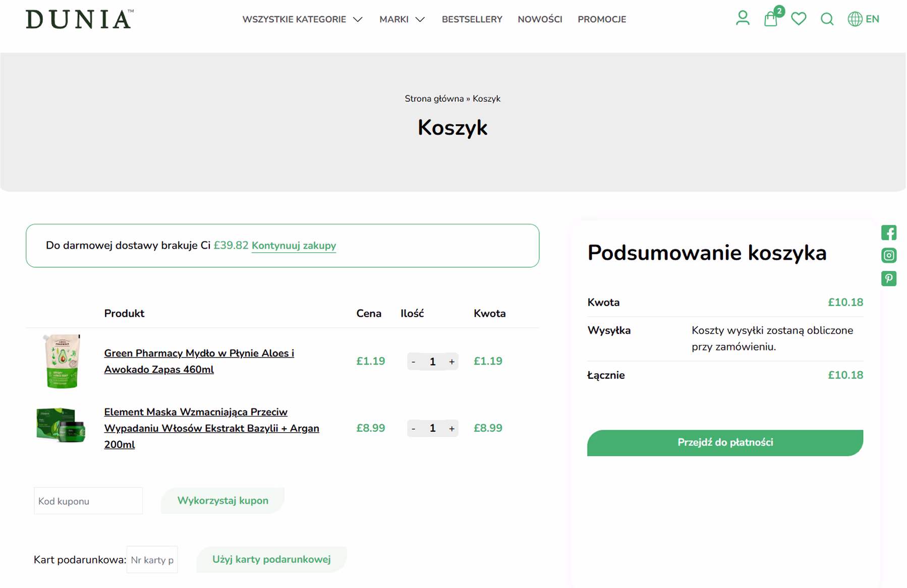Open Green Pharmacy Mydło product link
The image size is (907, 588).
click(x=199, y=361)
